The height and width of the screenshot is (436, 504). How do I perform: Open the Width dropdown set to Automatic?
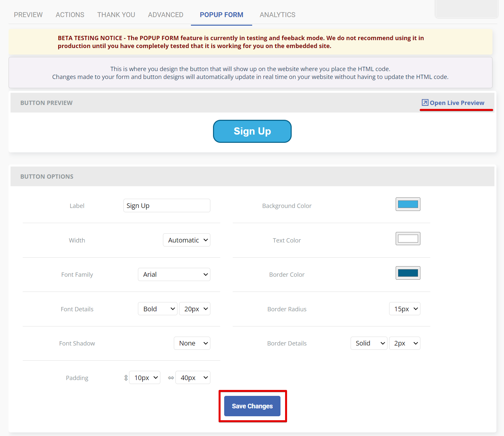click(x=187, y=240)
